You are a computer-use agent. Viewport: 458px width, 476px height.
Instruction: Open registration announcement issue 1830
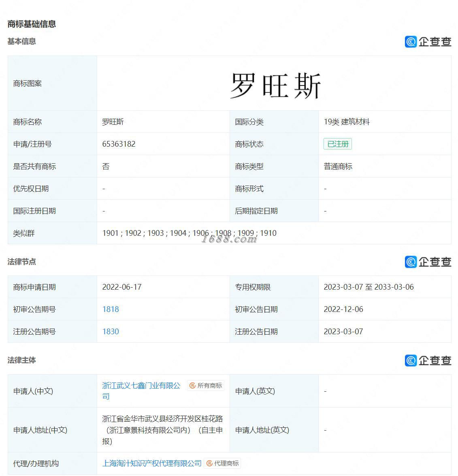111,331
